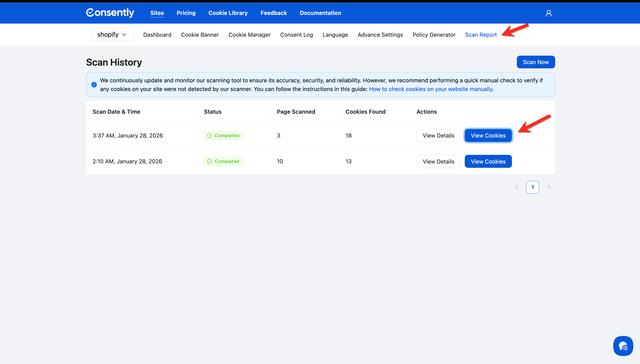Open the user account profile icon
The height and width of the screenshot is (364, 640).
[548, 13]
